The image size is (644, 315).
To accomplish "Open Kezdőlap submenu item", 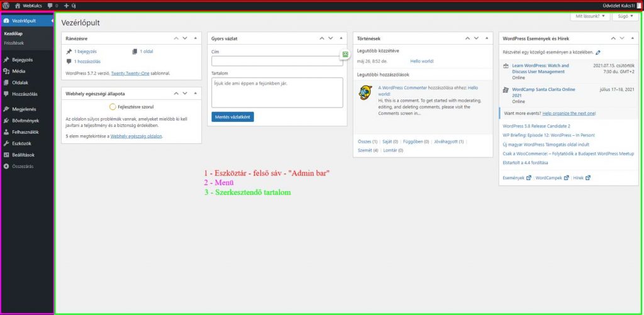I will click(x=13, y=34).
